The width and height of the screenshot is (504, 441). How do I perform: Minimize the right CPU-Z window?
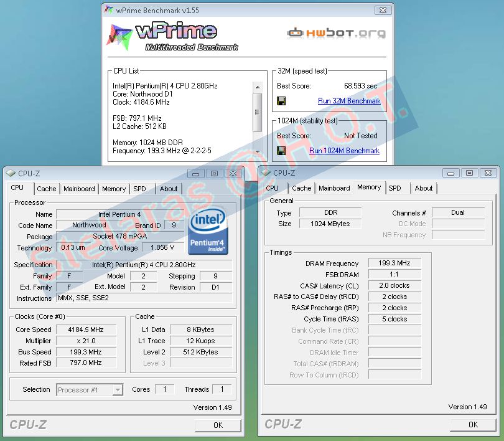(x=450, y=173)
